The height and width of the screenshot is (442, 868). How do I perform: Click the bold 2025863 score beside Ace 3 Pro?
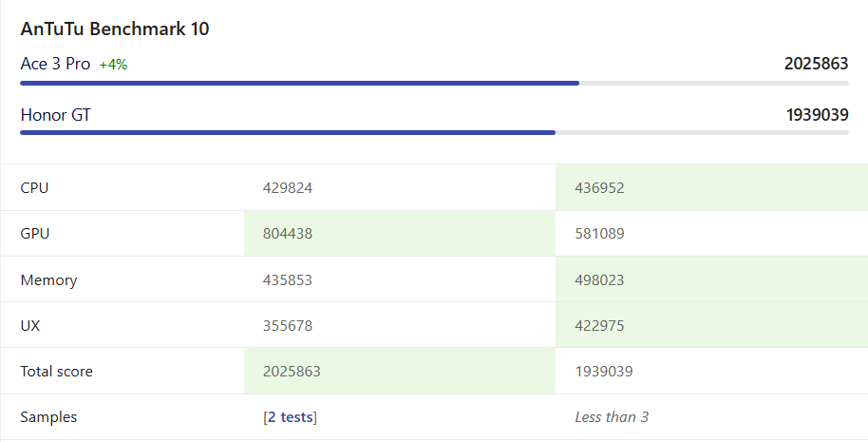point(816,64)
